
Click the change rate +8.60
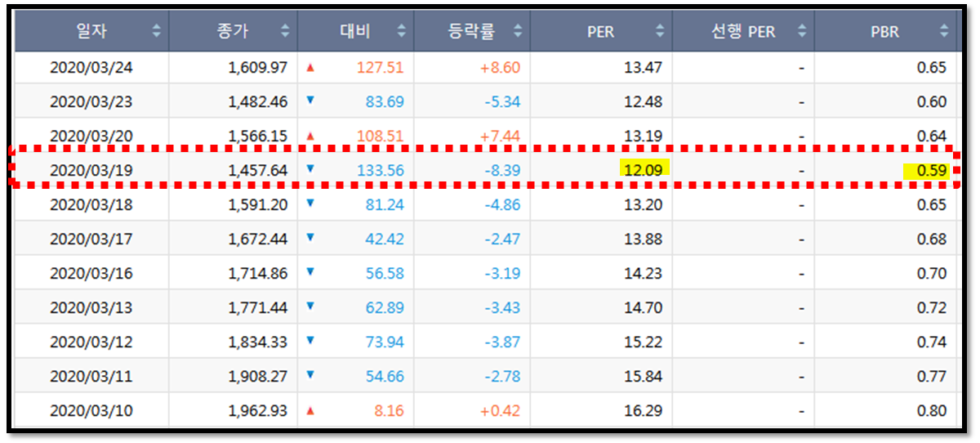coord(501,68)
